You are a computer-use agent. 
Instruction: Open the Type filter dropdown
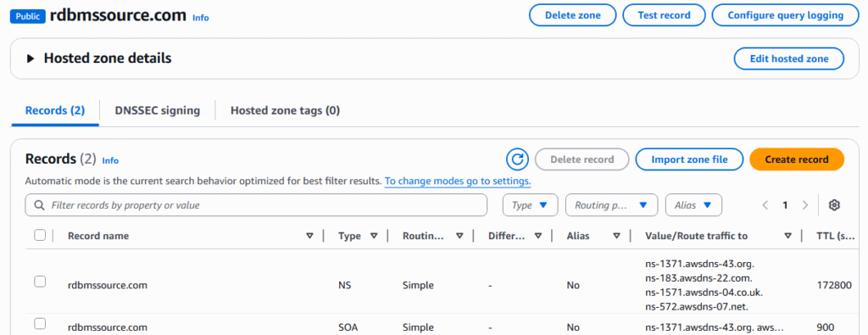[530, 205]
